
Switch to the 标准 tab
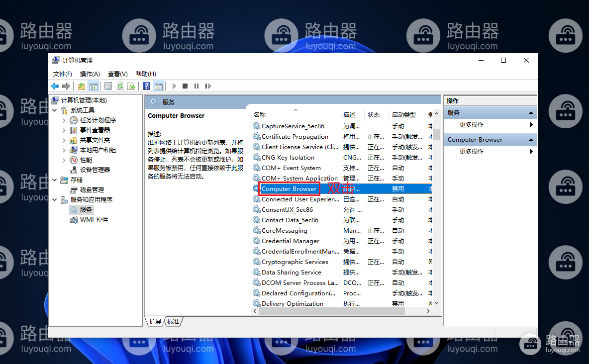coord(173,322)
